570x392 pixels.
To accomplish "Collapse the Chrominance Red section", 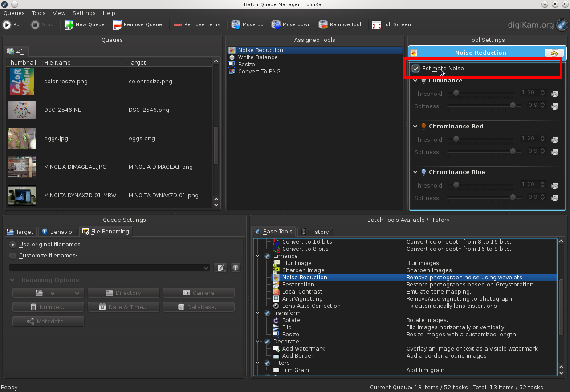I will coord(415,127).
